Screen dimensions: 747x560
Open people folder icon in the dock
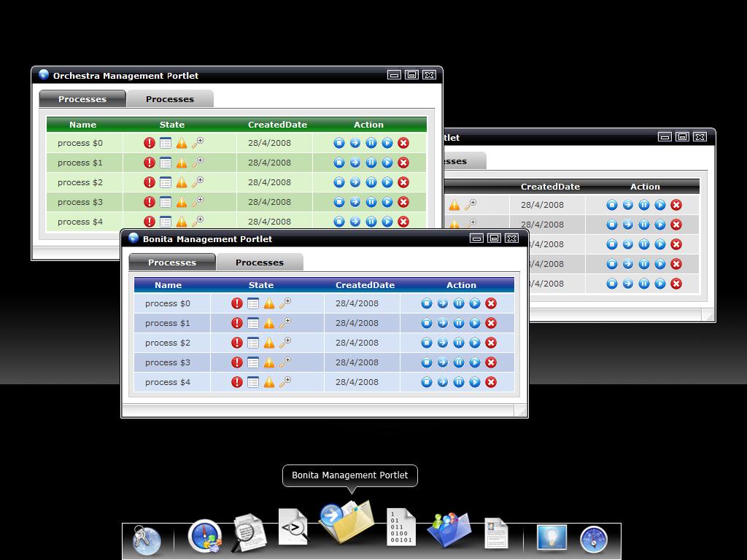(x=449, y=529)
